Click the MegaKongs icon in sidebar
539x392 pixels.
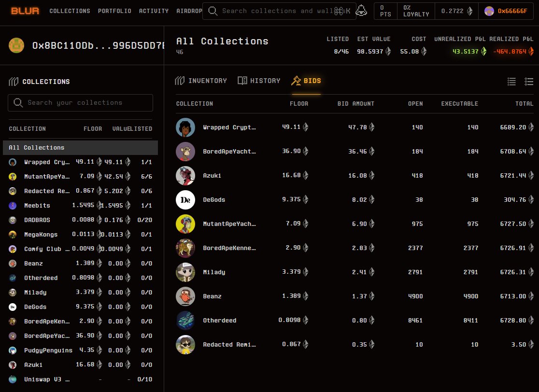13,234
